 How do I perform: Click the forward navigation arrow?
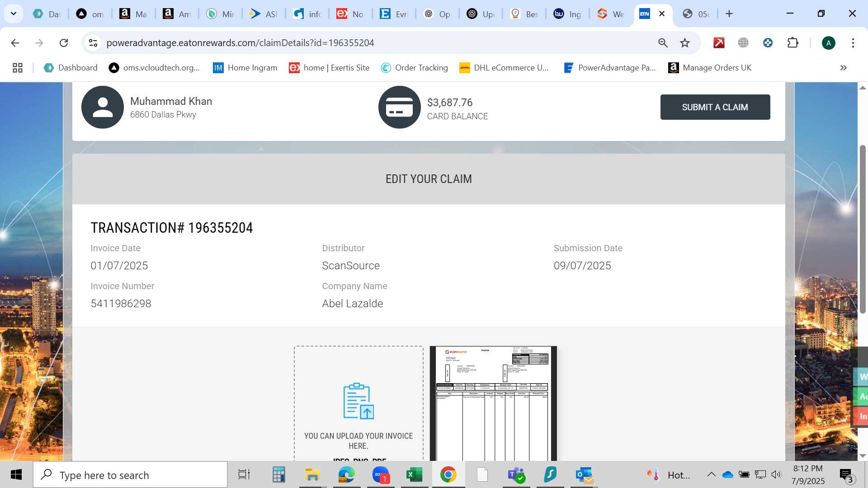39,43
